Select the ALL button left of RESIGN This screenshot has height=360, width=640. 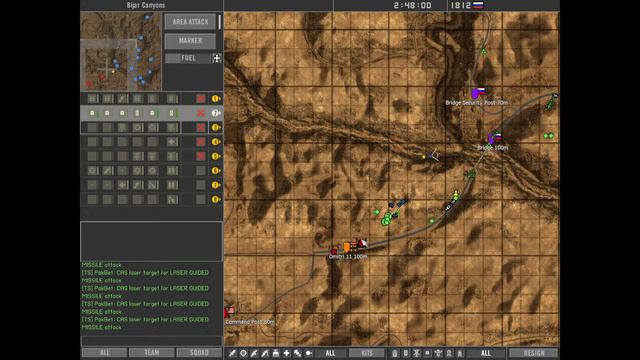pos(485,353)
